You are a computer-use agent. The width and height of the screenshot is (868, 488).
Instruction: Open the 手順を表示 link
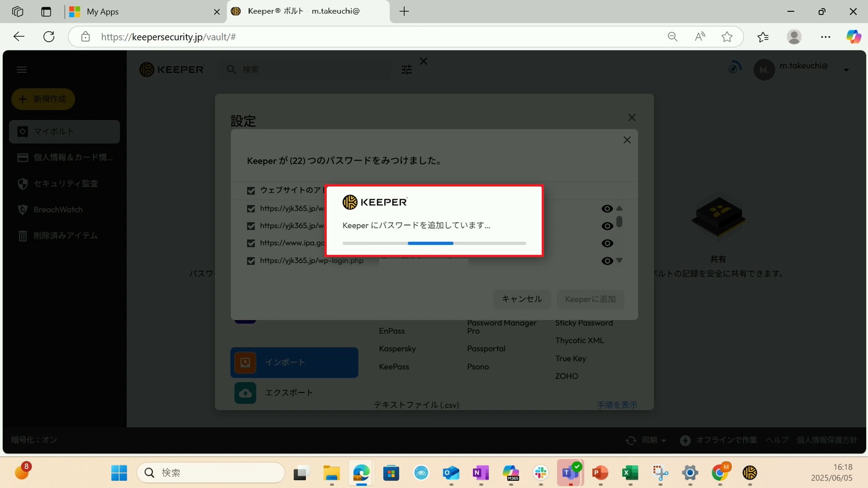pos(617,405)
